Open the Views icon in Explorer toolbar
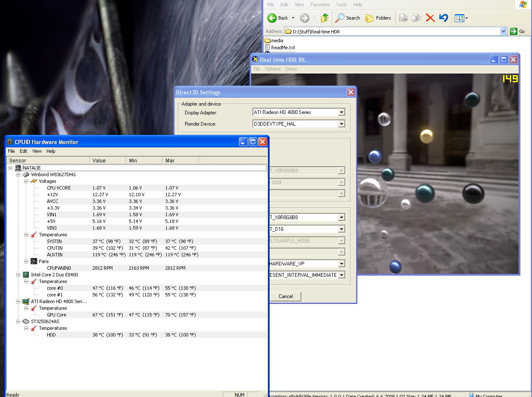 click(x=459, y=18)
